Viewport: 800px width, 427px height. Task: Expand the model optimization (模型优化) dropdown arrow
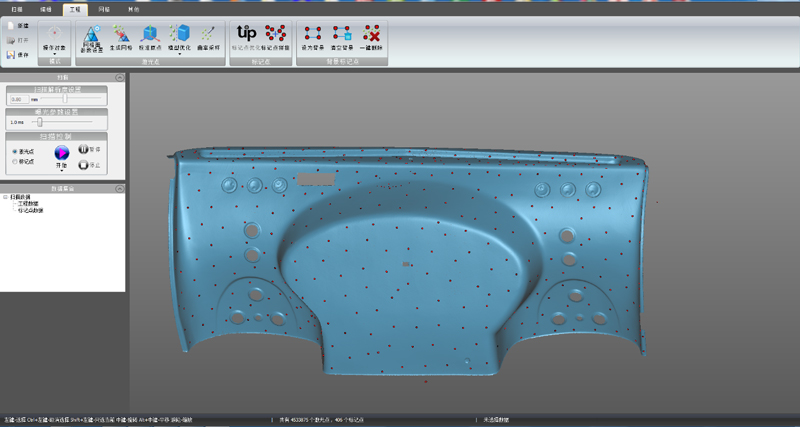click(180, 54)
